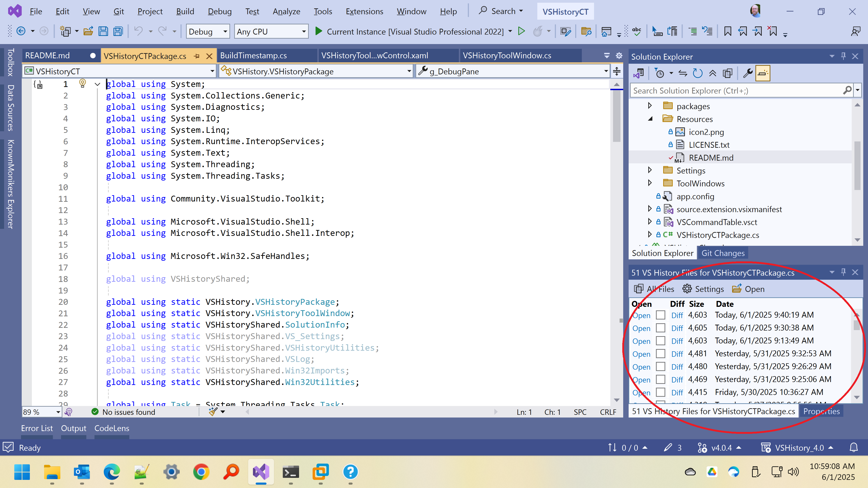Viewport: 868px width, 488px height.
Task: Check the box next to the 4,603 history file
Action: point(660,315)
